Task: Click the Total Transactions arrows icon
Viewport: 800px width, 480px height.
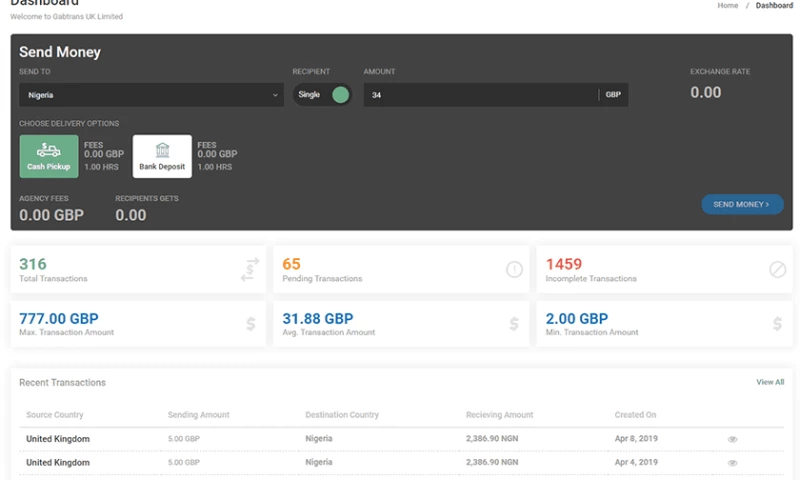Action: tap(250, 269)
